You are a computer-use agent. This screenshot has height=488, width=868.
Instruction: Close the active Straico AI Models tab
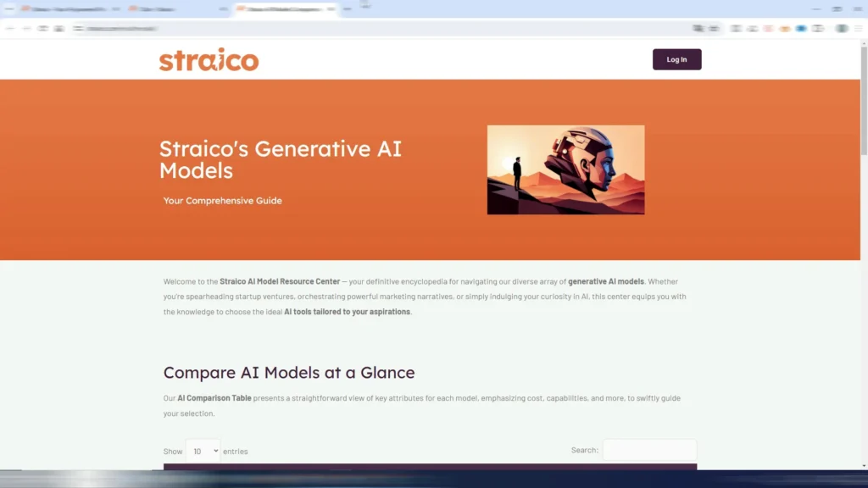click(331, 8)
